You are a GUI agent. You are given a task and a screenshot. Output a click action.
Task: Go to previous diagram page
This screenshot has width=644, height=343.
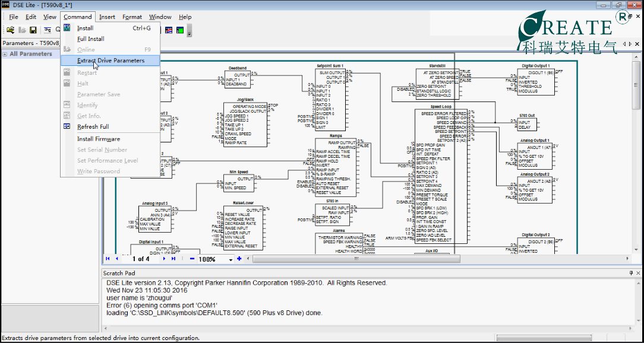[116, 259]
